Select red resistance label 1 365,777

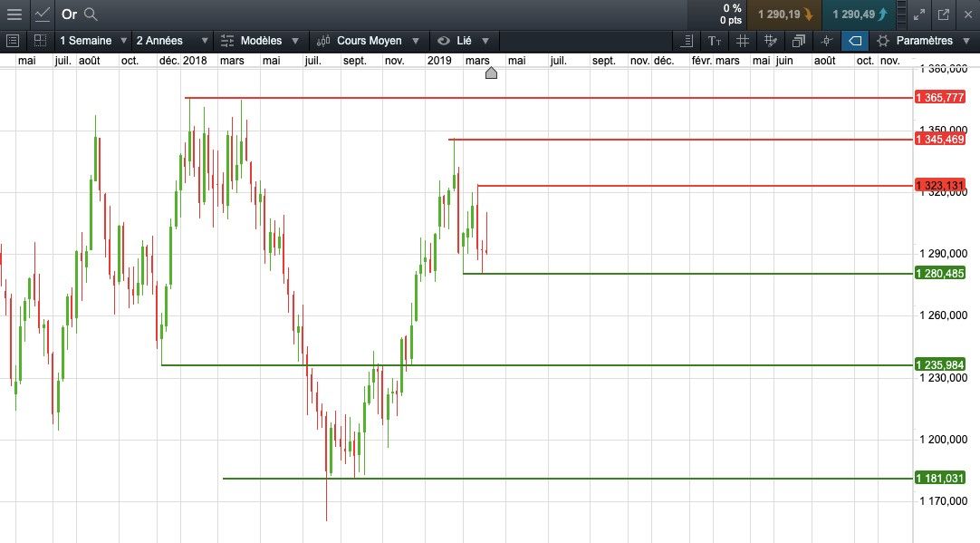(x=940, y=98)
